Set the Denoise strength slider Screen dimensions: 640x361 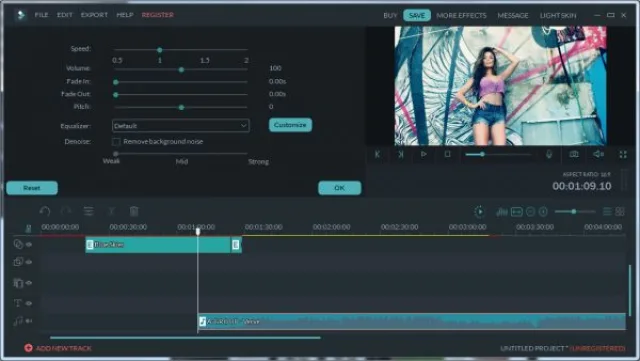[181, 154]
